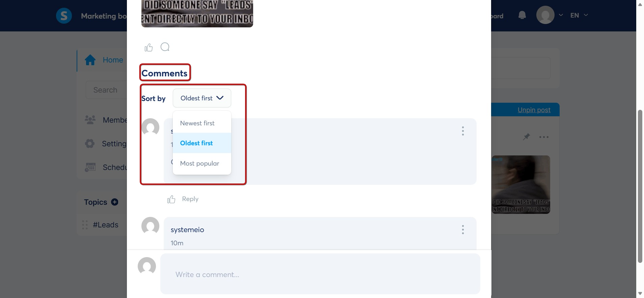Open the pinned post meme thumbnail
The height and width of the screenshot is (298, 644).
coord(521,184)
